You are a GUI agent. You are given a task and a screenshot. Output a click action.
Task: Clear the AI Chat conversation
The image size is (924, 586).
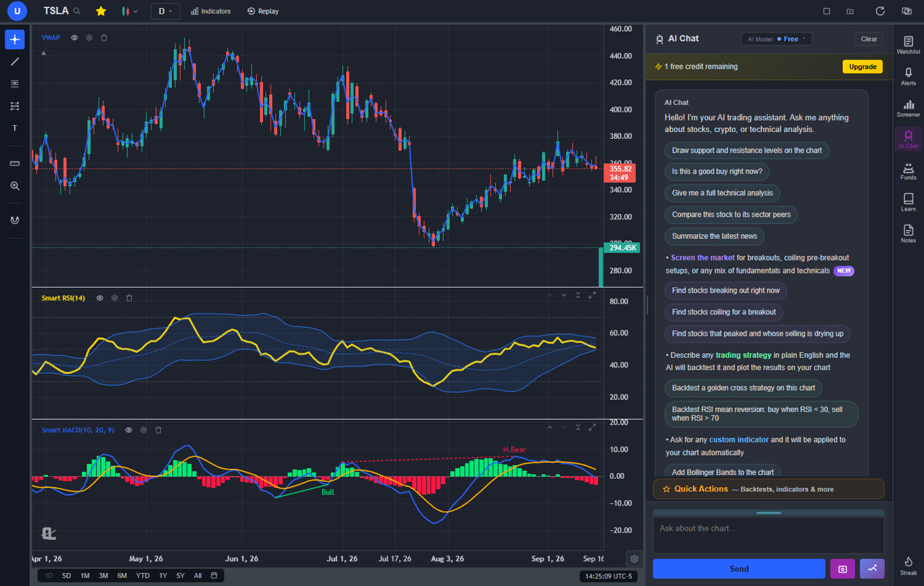click(x=869, y=39)
